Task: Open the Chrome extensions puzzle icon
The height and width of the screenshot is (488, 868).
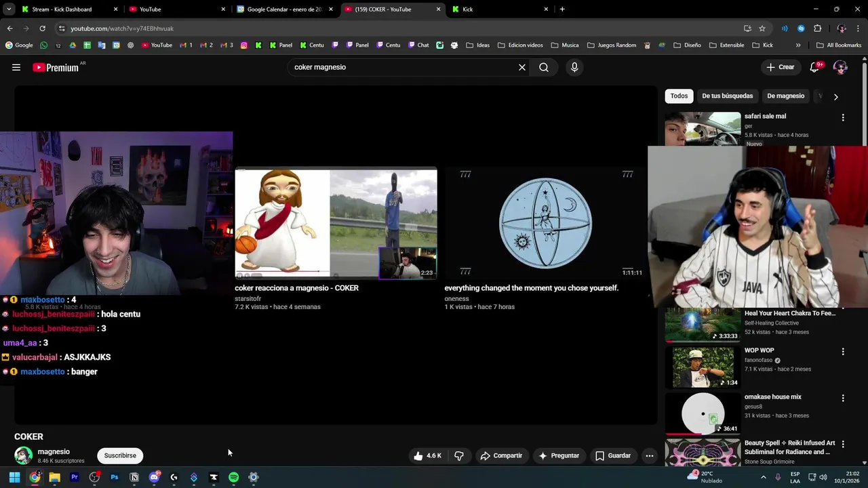Action: [x=817, y=28]
